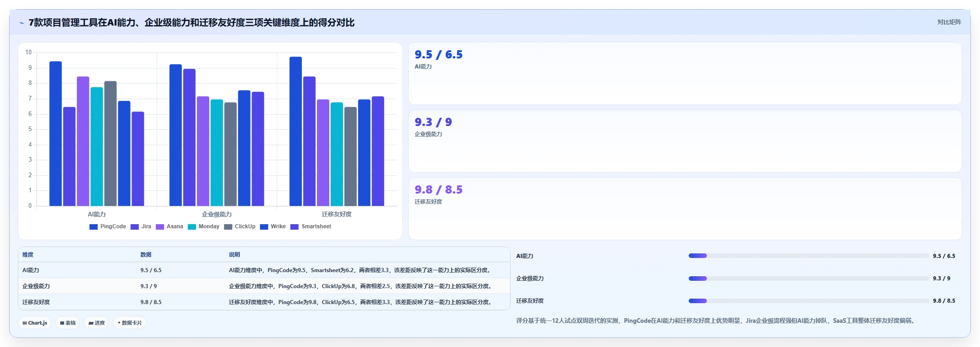Click the AI能力 label in progress list
The height and width of the screenshot is (347, 980).
coord(525,256)
